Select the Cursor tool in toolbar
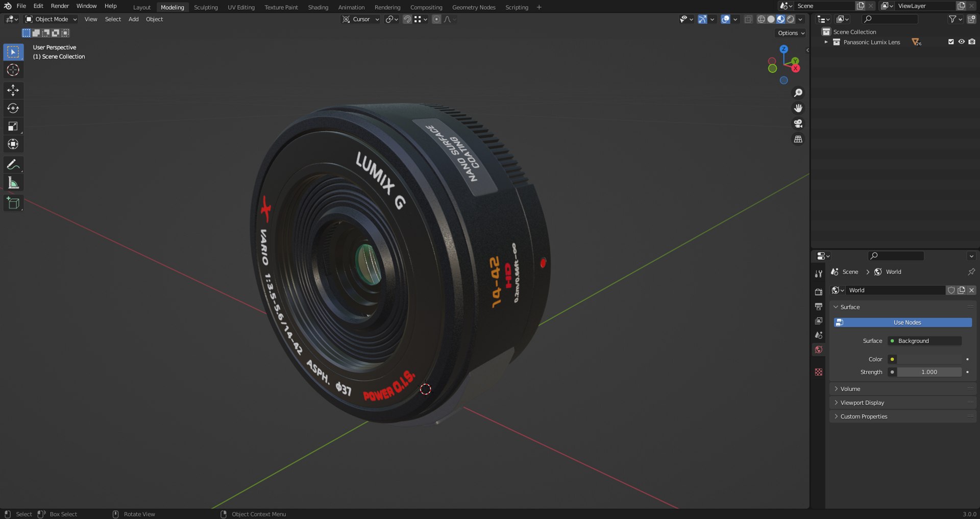The image size is (980, 519). (x=13, y=70)
